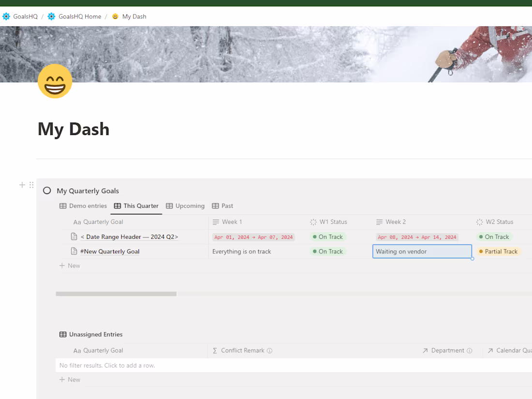532x399 pixels.
Task: Click the Apr 01 → Apr 07 date cell
Action: [253, 237]
